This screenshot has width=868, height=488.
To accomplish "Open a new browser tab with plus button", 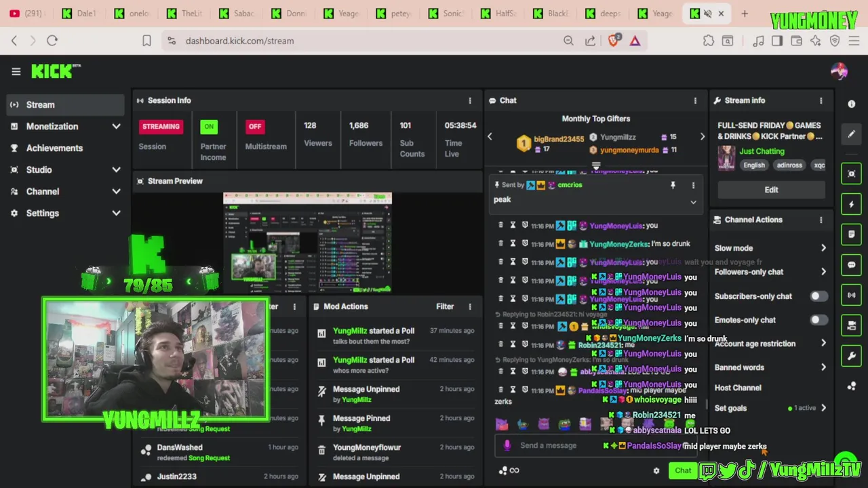I will point(745,14).
